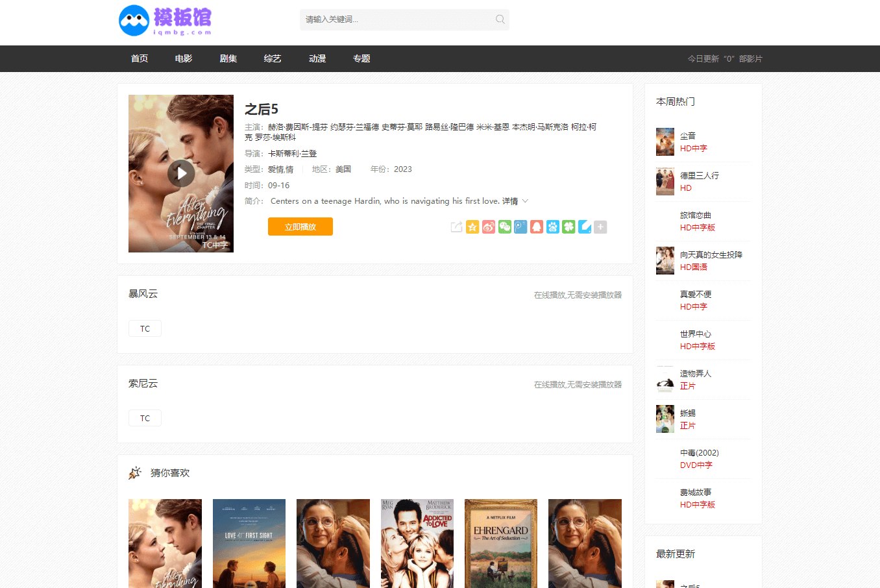Click the 爱情 genre link
The image size is (880, 588).
[276, 169]
